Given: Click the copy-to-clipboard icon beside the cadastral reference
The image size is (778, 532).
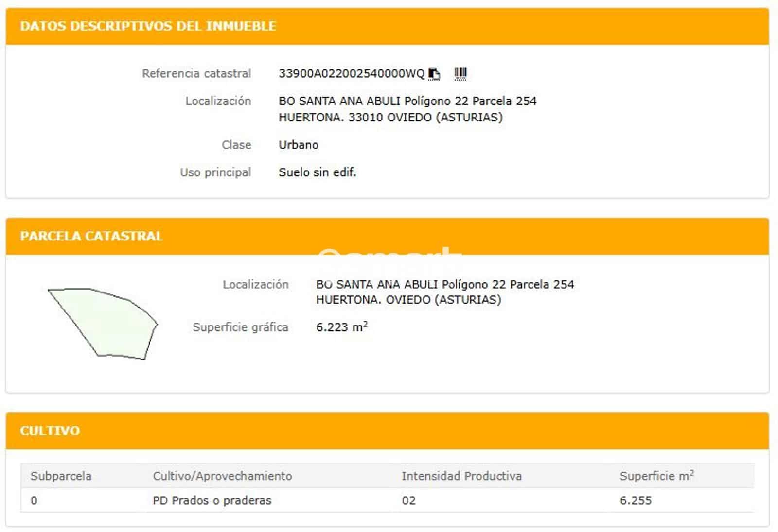Looking at the screenshot, I should [x=434, y=72].
